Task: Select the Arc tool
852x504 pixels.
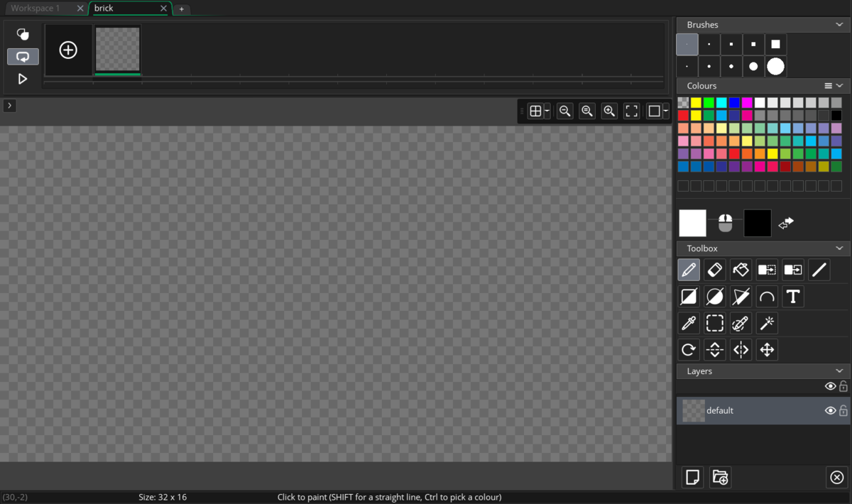Action: 767,297
